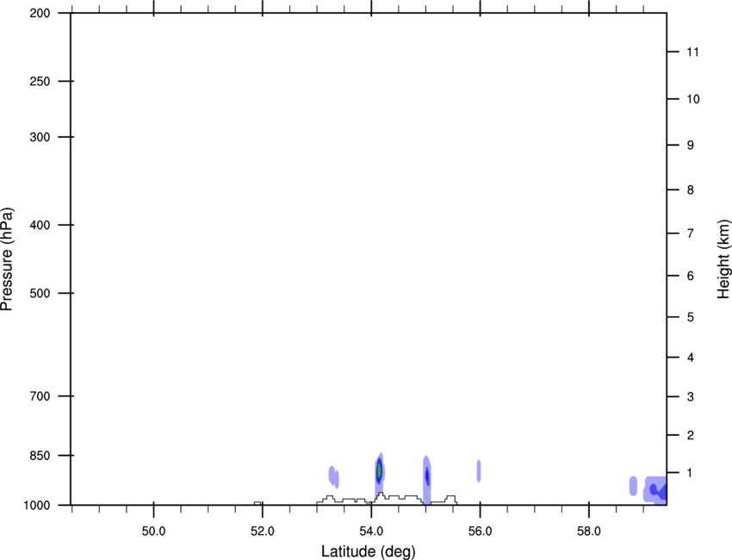Select the 250 pressure tick label
This screenshot has width=732, height=560.
pos(40,81)
